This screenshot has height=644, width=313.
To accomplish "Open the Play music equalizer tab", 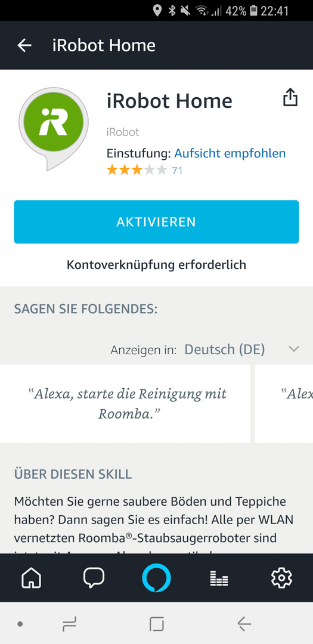I will 219,578.
